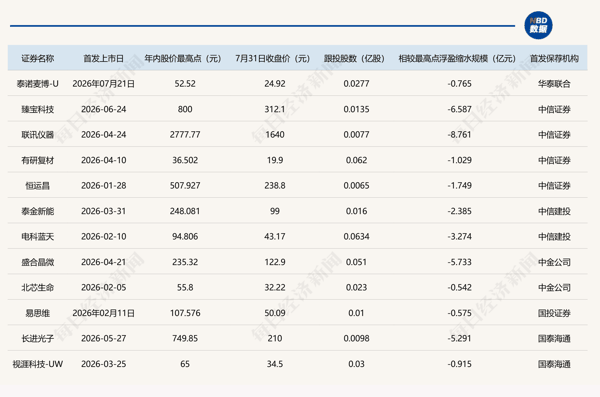Screen dimensions: 600x397
Task: Select the 跟投股数（亿股） column header
Action: [x=354, y=59]
